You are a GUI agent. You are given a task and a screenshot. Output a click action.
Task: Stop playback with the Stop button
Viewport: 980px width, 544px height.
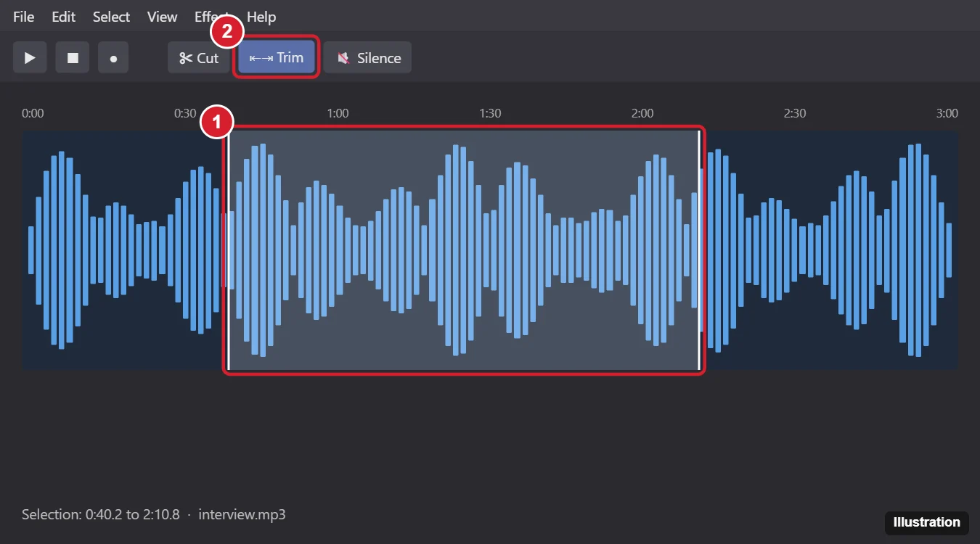click(x=73, y=58)
